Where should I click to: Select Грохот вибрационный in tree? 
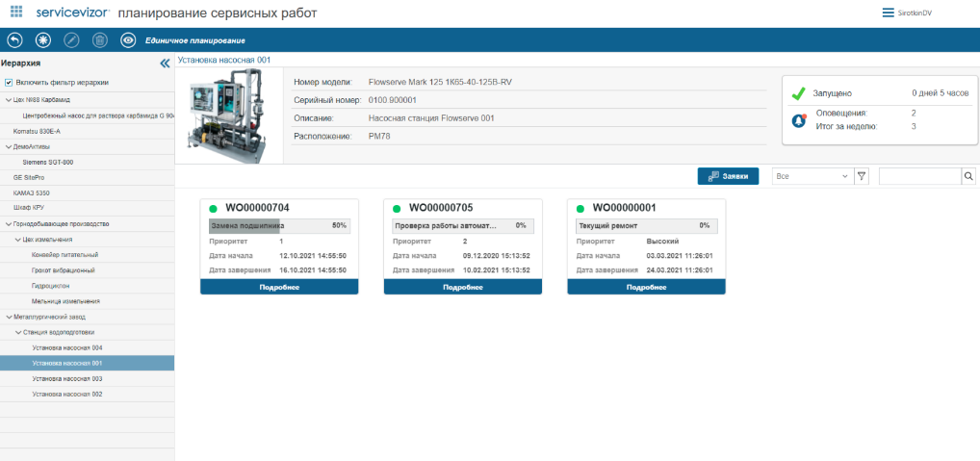click(x=64, y=269)
